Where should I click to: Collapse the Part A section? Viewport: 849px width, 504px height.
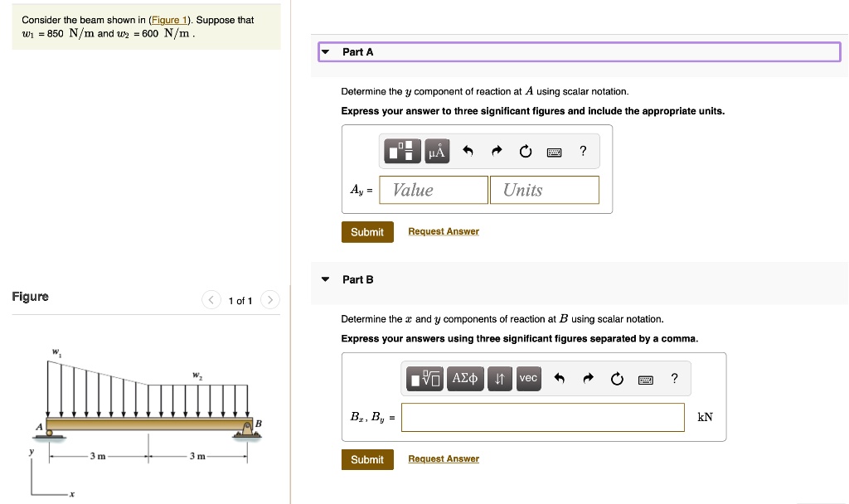click(x=326, y=52)
